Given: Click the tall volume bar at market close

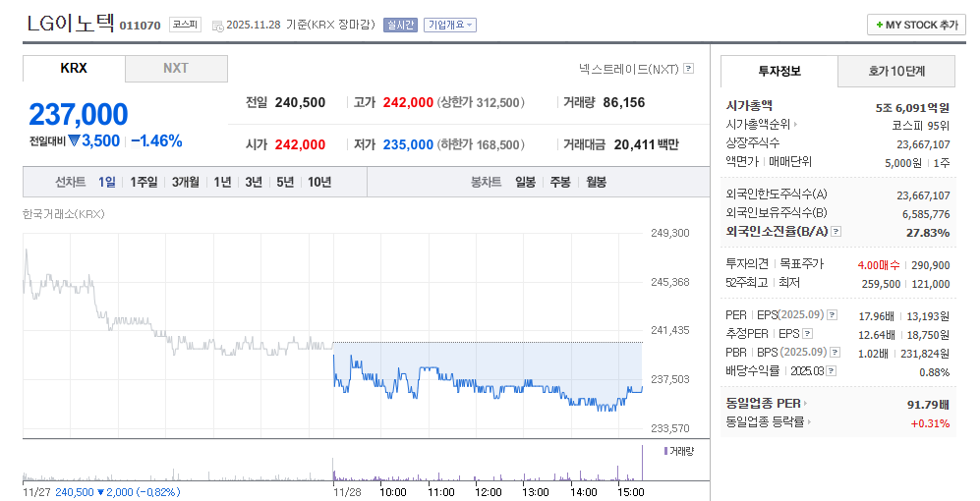Looking at the screenshot, I should click(642, 463).
